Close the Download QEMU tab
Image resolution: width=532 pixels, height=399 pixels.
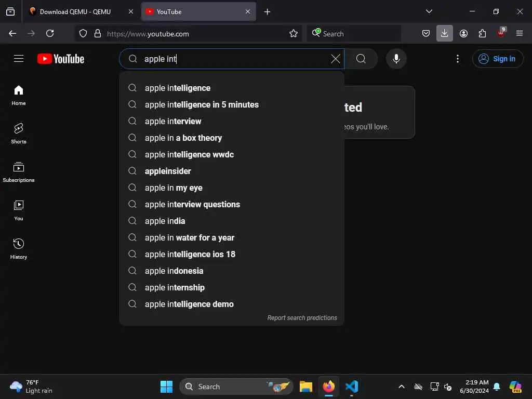pyautogui.click(x=130, y=11)
